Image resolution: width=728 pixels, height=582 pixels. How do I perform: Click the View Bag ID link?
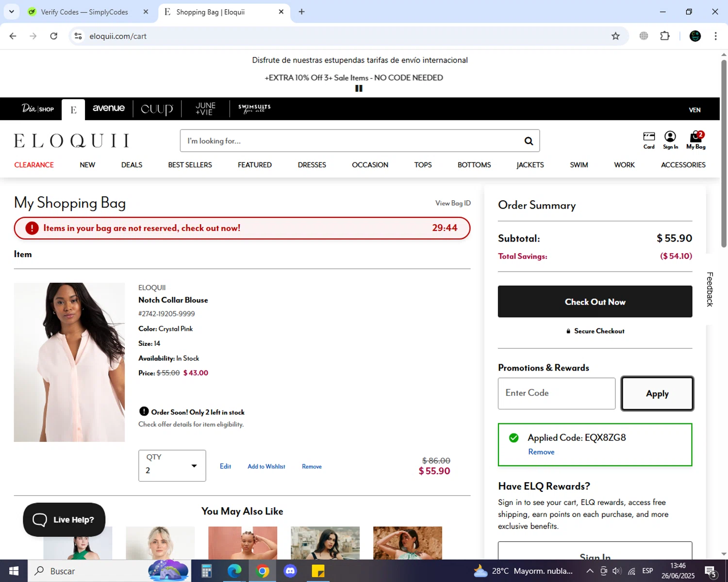coord(453,203)
